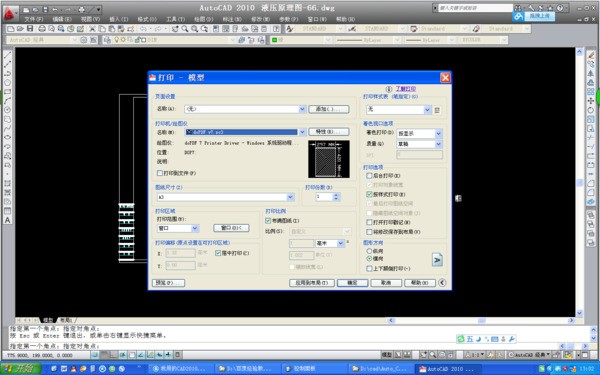Select the Line tool in draw toolbar
600x375 pixels.
click(x=7, y=55)
